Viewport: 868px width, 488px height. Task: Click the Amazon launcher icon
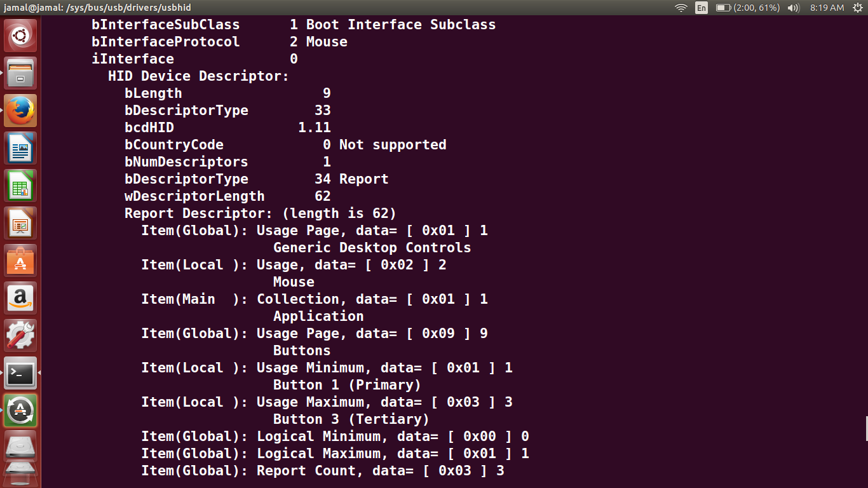(20, 298)
